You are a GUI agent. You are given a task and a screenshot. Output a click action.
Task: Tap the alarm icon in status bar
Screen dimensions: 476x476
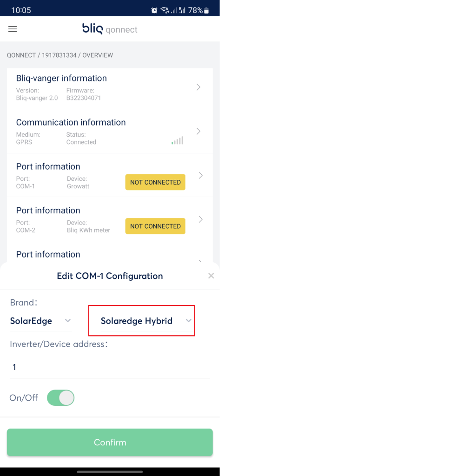[x=154, y=11]
